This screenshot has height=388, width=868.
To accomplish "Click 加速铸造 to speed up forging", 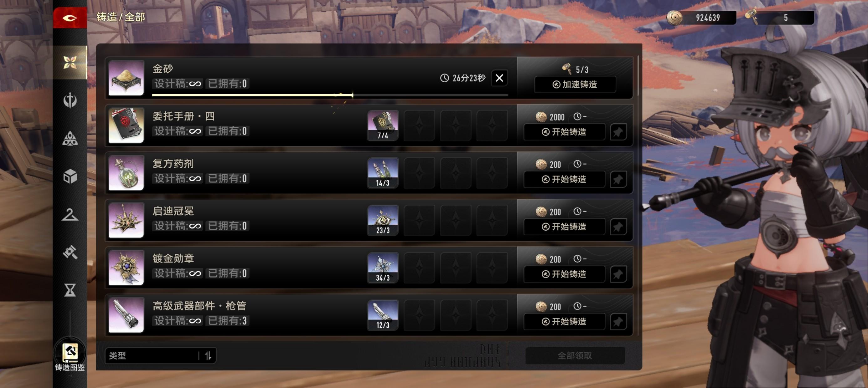I will click(575, 84).
